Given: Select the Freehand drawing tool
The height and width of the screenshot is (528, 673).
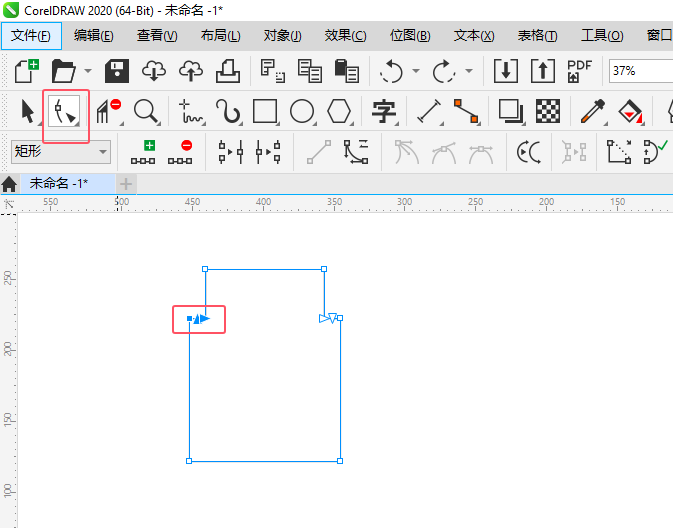Looking at the screenshot, I should click(x=190, y=111).
